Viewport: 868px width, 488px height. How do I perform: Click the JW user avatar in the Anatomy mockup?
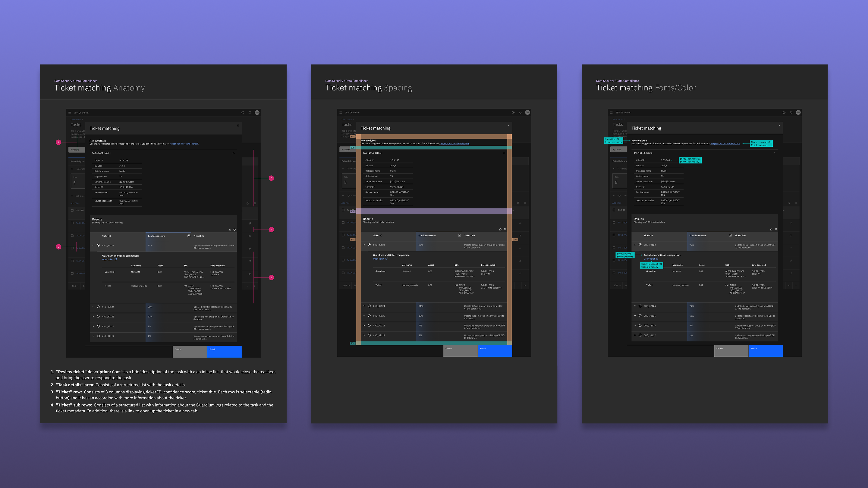257,113
